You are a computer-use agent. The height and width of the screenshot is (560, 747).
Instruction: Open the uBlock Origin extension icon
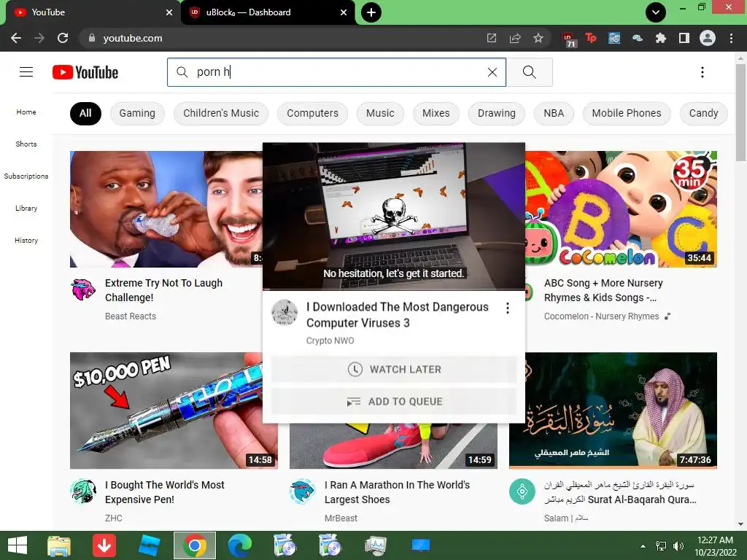tap(569, 39)
